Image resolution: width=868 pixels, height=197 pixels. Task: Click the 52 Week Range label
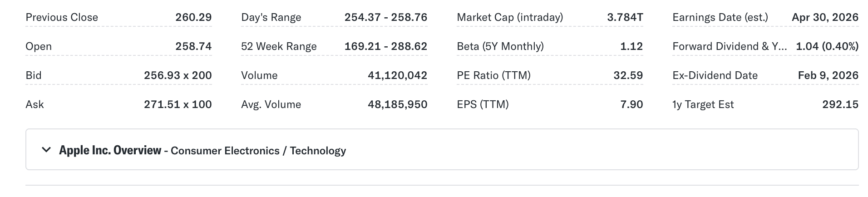click(279, 46)
